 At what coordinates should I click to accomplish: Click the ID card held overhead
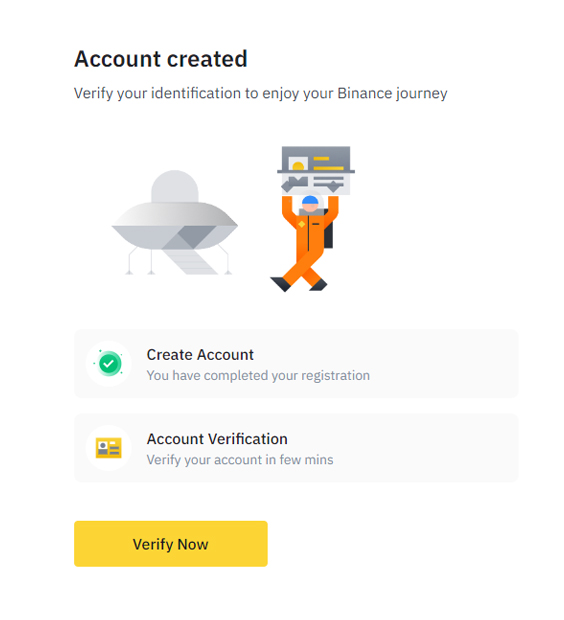(316, 170)
